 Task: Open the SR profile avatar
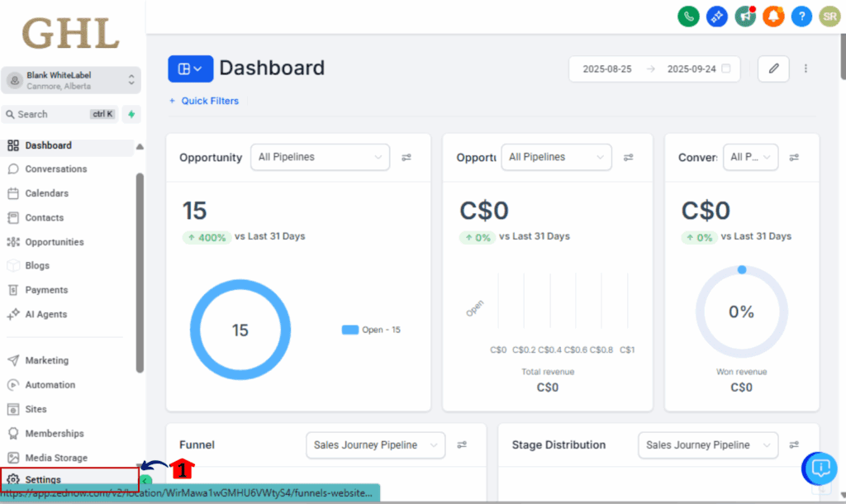point(829,17)
